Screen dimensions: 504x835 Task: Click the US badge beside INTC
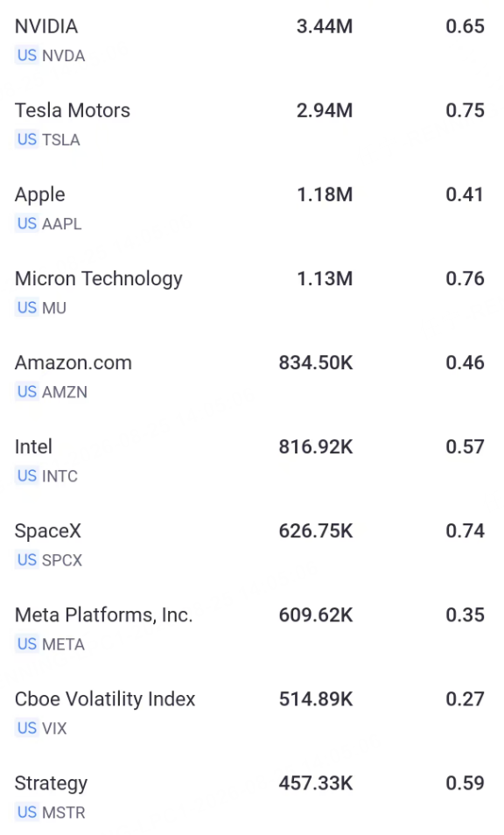(26, 476)
